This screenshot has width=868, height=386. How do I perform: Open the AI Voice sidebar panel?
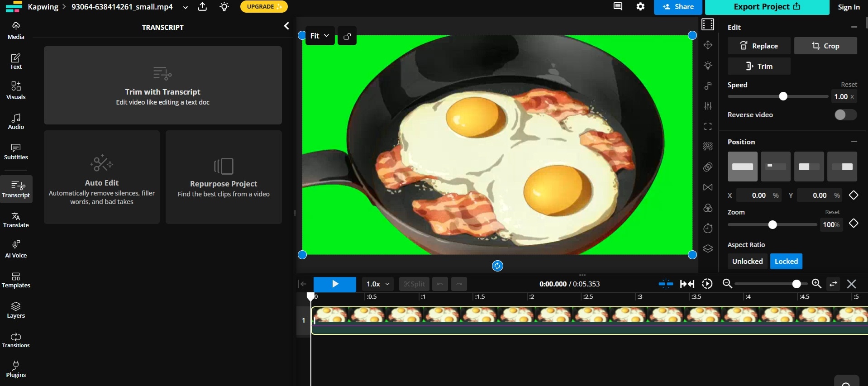(x=16, y=249)
